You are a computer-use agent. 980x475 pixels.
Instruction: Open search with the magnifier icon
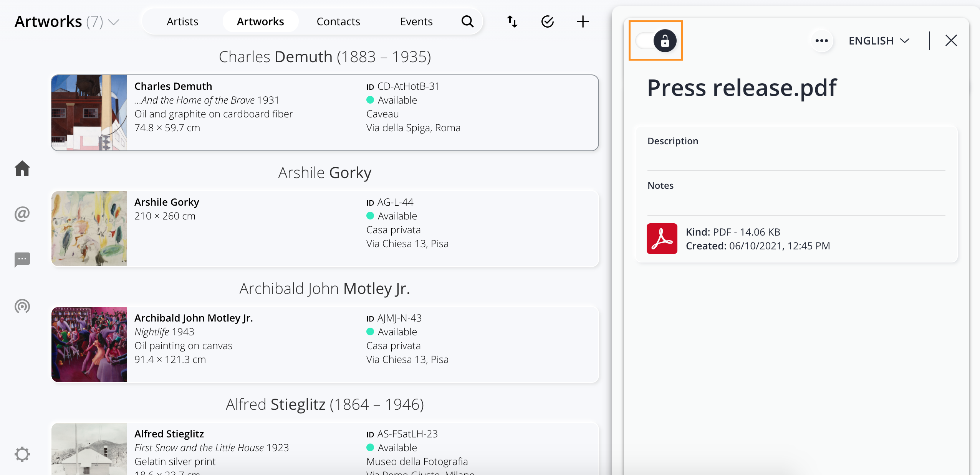pos(467,21)
